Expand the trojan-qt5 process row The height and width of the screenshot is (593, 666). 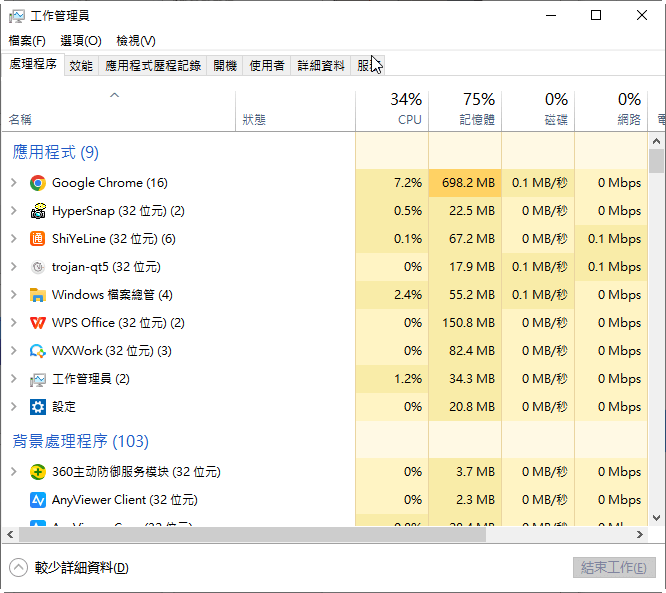coord(14,267)
